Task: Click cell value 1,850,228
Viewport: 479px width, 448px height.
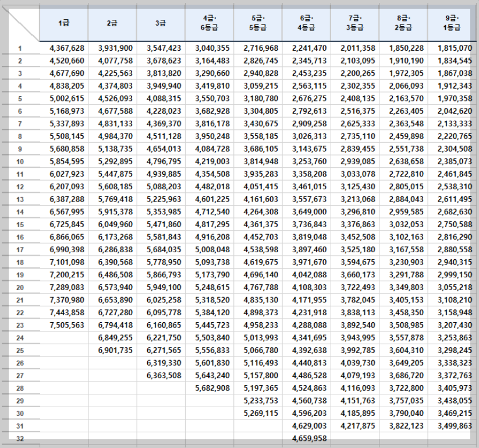Action: [x=407, y=48]
